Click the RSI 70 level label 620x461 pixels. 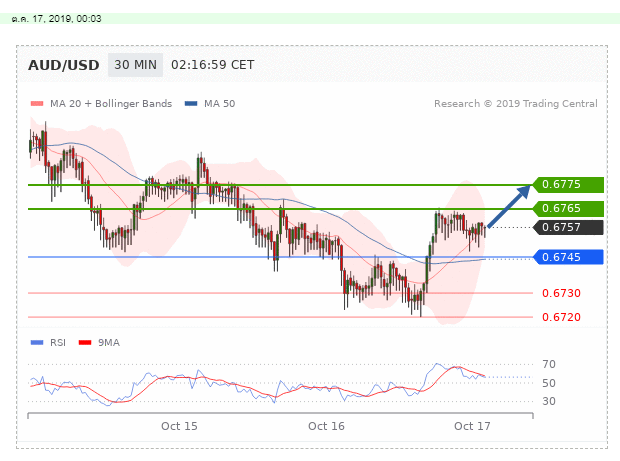tap(549, 364)
